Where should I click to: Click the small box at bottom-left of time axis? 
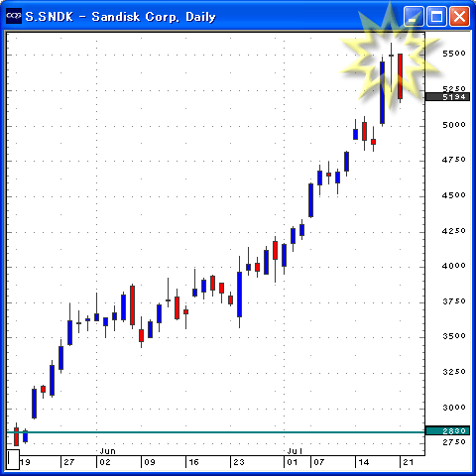coord(13,459)
